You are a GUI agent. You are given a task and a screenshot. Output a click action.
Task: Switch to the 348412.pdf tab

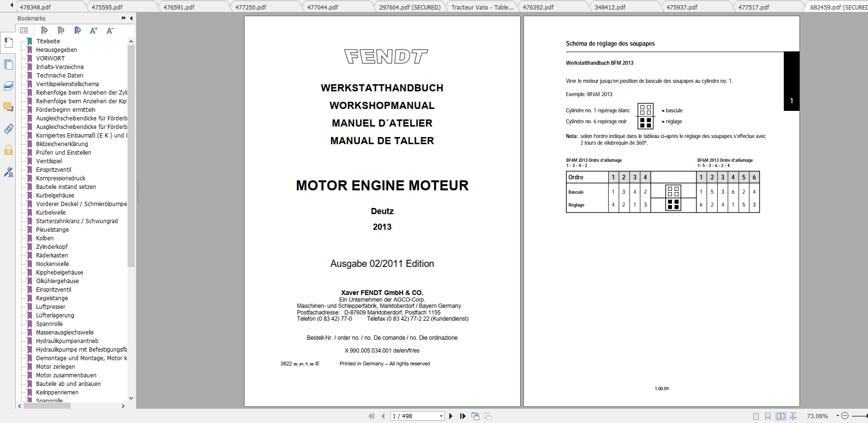click(610, 7)
